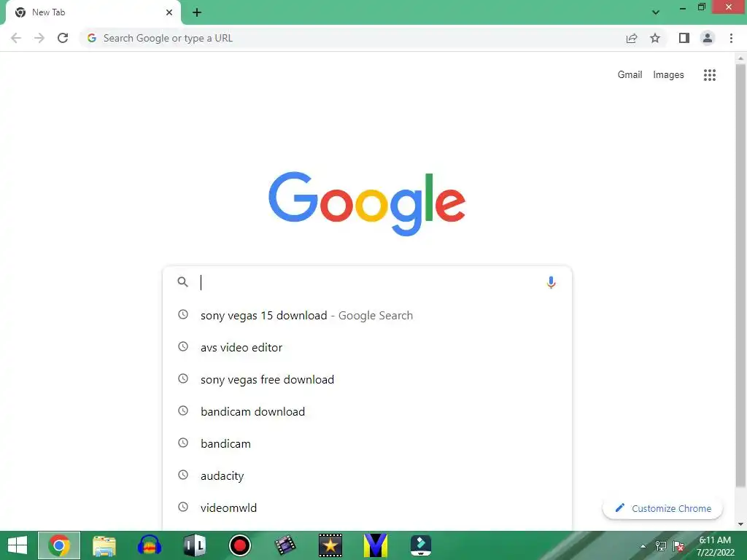The image size is (747, 560).
Task: Open the Gmail link
Action: (630, 75)
